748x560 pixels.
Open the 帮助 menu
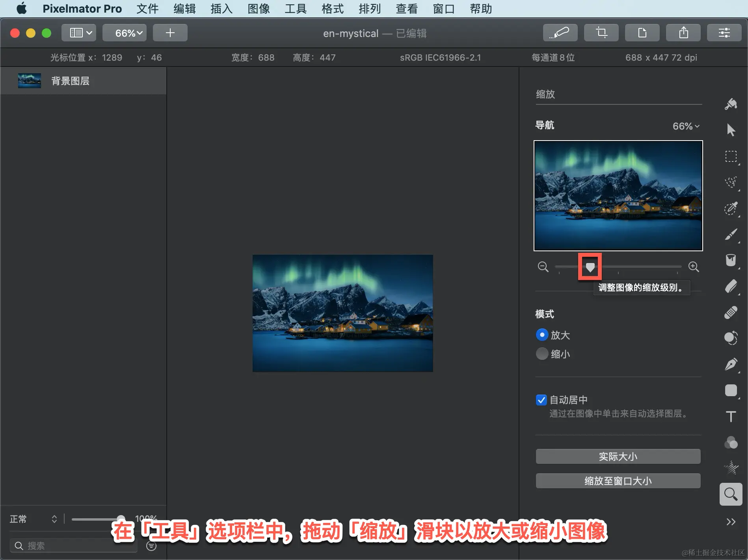481,9
